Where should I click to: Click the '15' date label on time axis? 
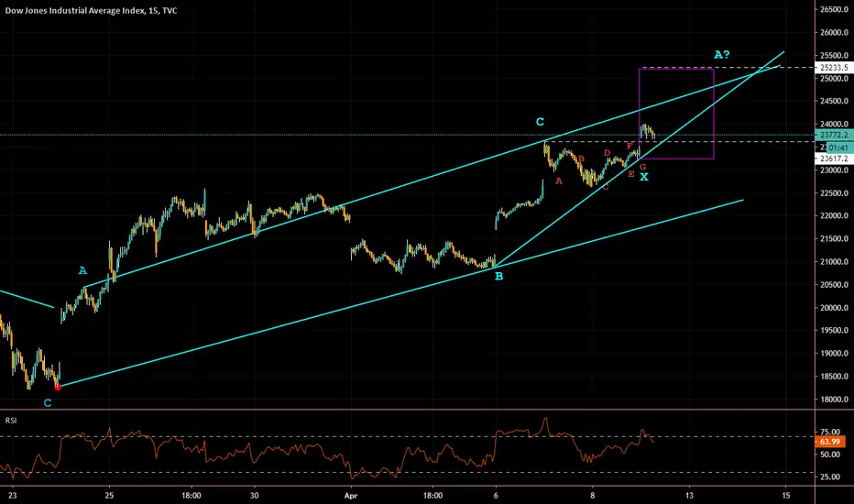point(786,495)
